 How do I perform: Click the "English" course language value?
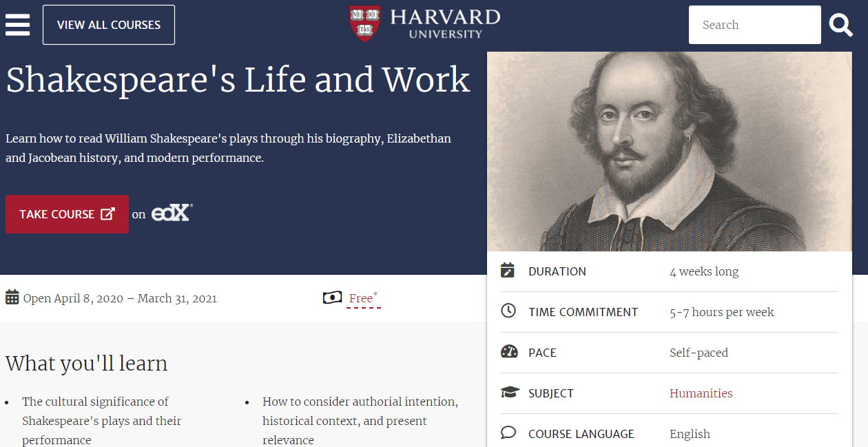pyautogui.click(x=690, y=434)
